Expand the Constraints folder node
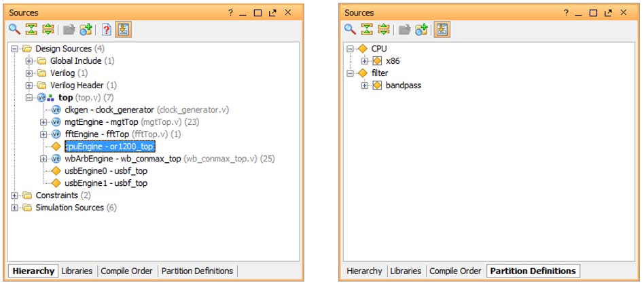Image resolution: width=644 pixels, height=287 pixels. tap(15, 195)
